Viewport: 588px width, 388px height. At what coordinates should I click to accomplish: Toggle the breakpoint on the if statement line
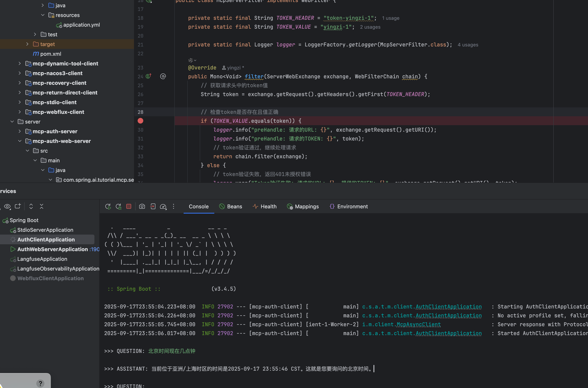click(x=140, y=121)
